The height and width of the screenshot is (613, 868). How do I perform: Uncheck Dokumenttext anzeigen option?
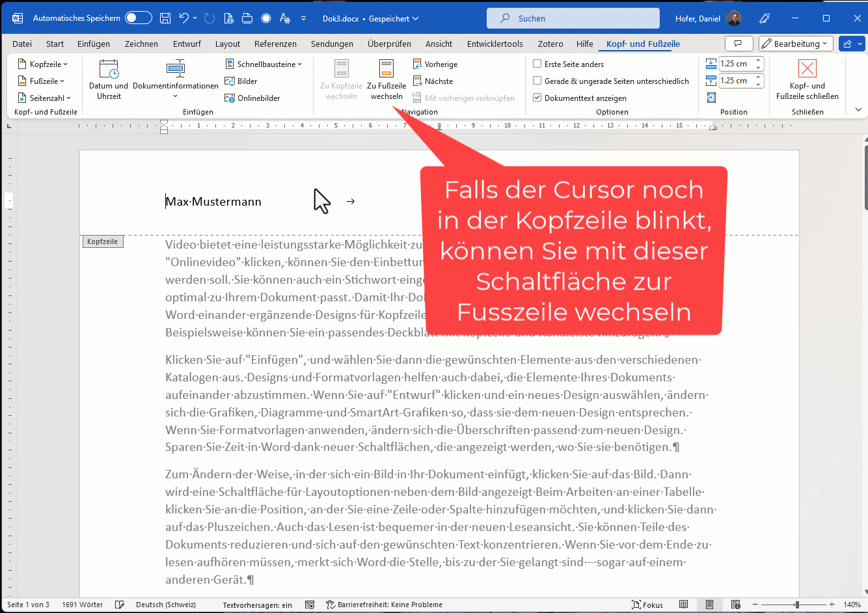tap(537, 98)
